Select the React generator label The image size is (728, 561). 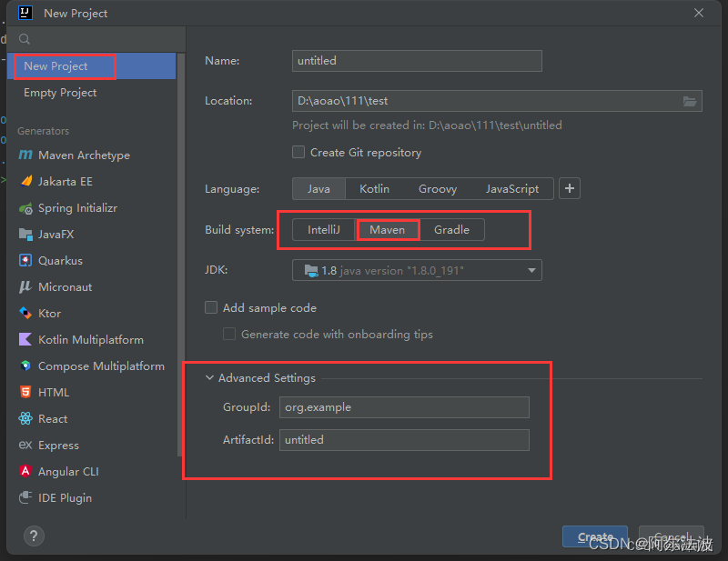pyautogui.click(x=53, y=419)
